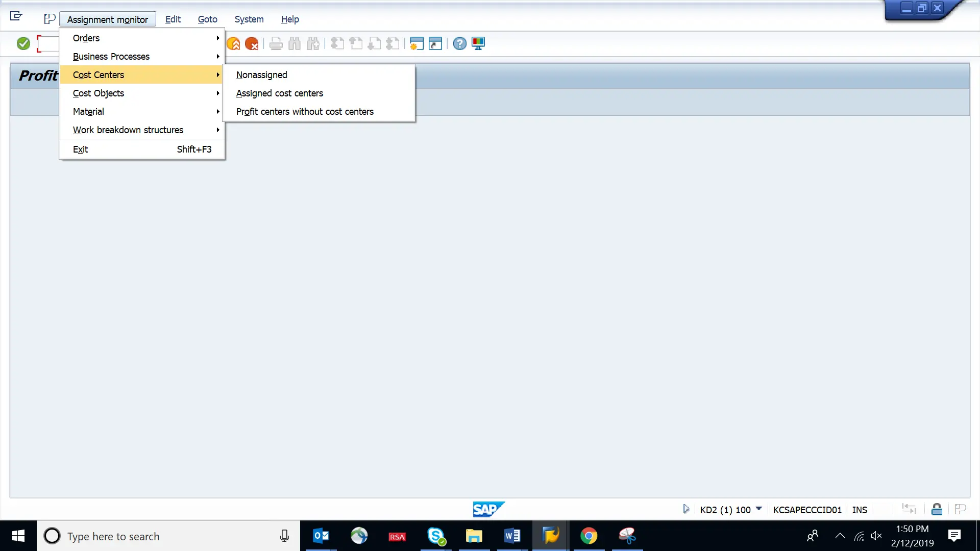Click the Assignment monitor menu
Viewport: 980px width, 551px height.
click(108, 19)
